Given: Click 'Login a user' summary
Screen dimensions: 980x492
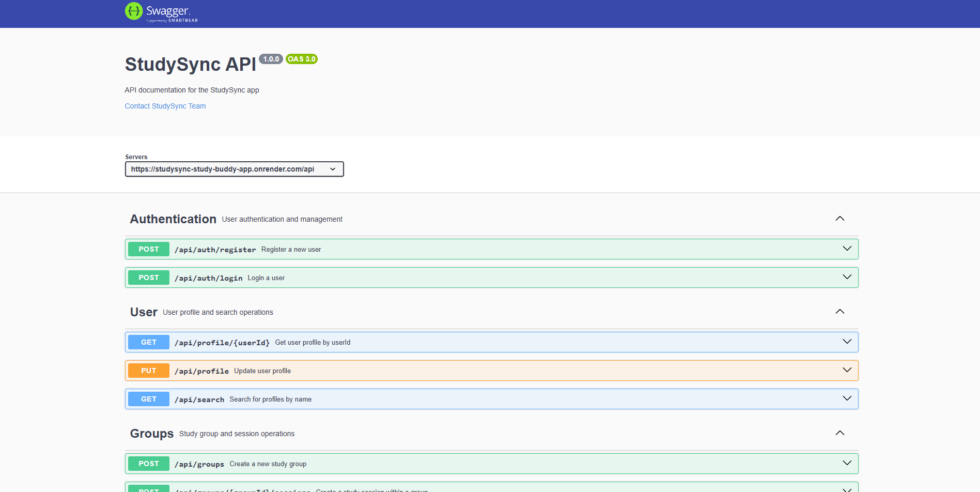Looking at the screenshot, I should (266, 278).
